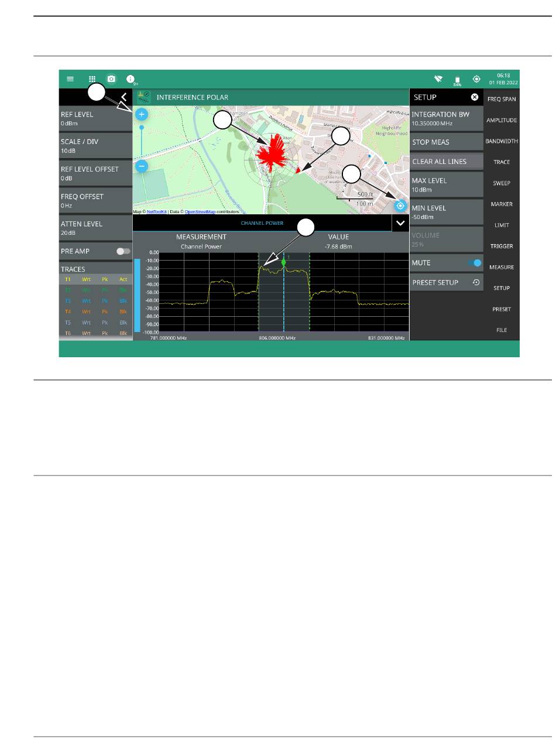Open the hamburger main menu
556x756 pixels.
coord(70,78)
